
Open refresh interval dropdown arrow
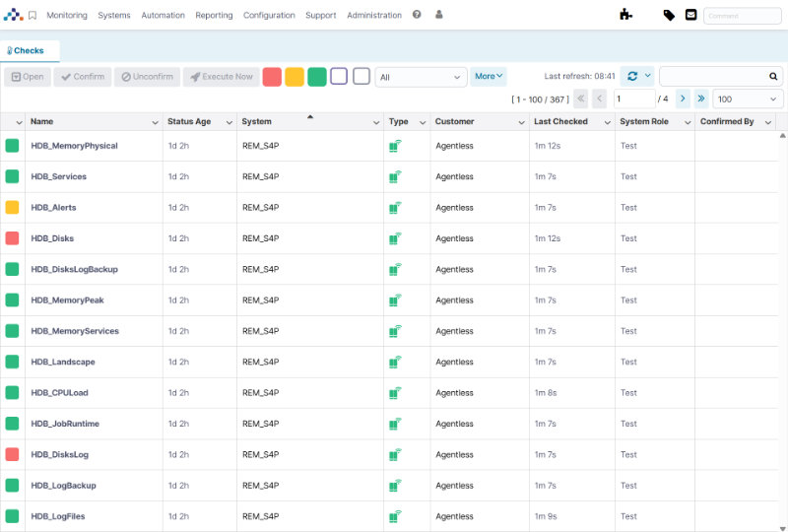647,76
